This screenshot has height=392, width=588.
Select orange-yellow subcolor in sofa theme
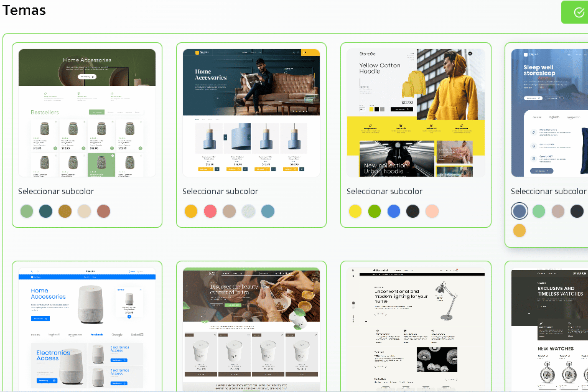191,211
